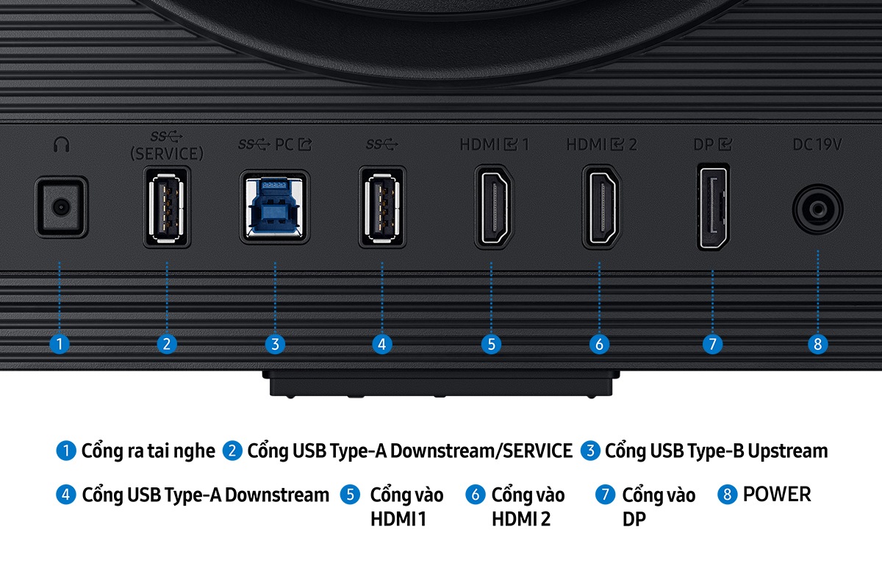Click the HDMI 2 input port
The width and height of the screenshot is (882, 588).
(600, 206)
